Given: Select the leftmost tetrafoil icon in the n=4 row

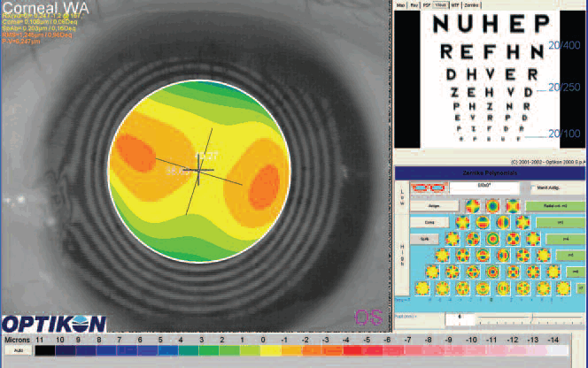Looking at the screenshot, I should point(453,239).
